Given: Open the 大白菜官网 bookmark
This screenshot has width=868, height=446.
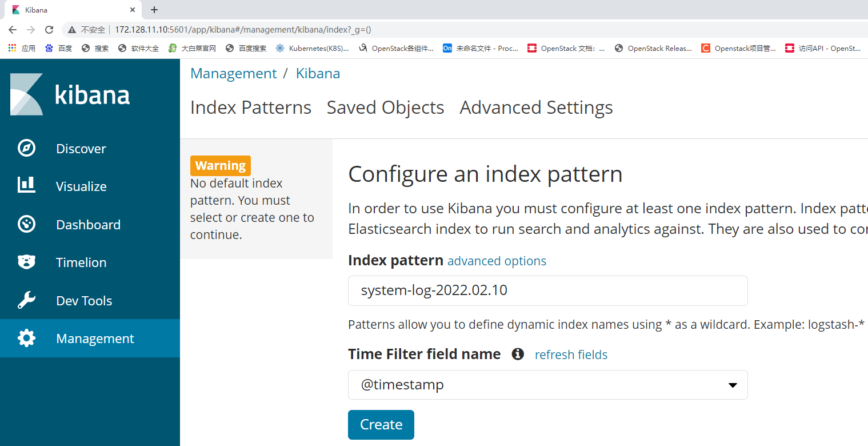Looking at the screenshot, I should (x=192, y=48).
